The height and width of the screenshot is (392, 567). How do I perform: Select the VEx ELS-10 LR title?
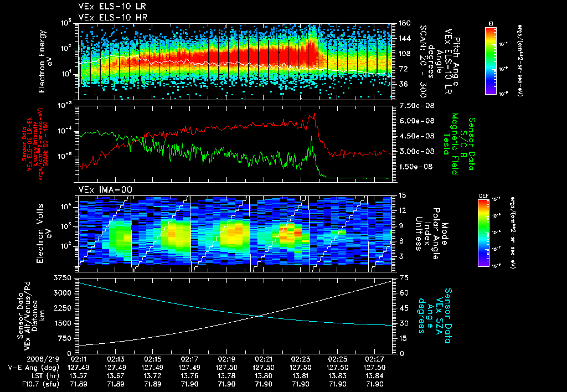coord(112,6)
